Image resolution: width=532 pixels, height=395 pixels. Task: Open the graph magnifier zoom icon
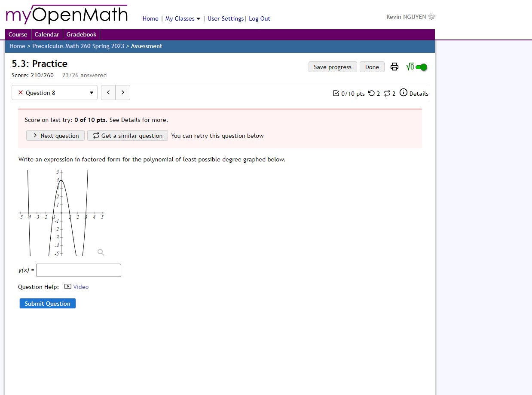pos(101,252)
